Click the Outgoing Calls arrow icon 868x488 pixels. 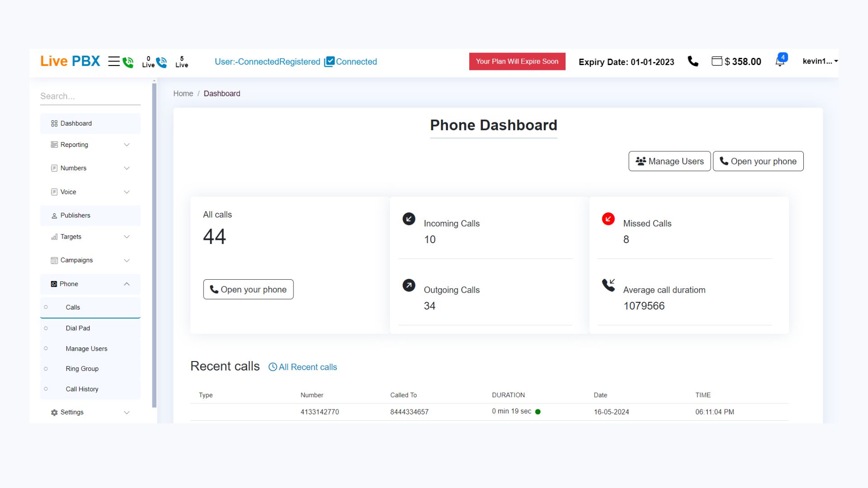tap(409, 286)
